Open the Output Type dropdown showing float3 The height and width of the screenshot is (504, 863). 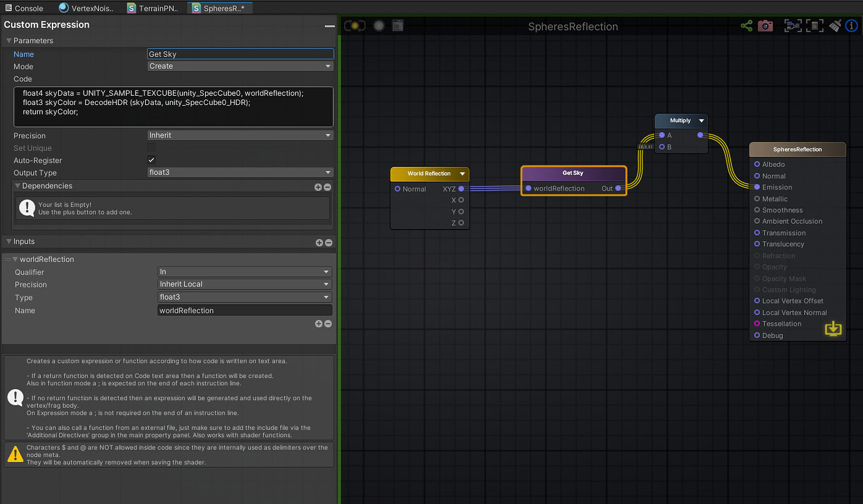pos(240,173)
